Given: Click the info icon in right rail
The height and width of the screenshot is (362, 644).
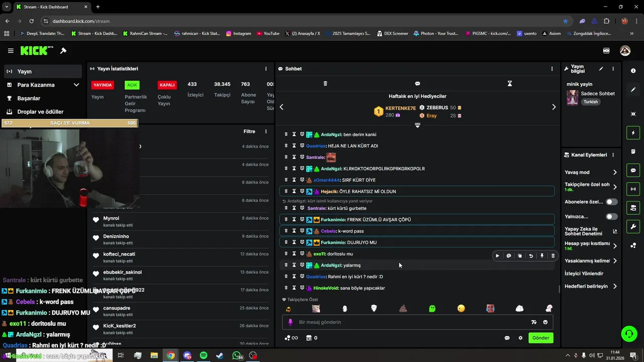Looking at the screenshot, I should [633, 71].
